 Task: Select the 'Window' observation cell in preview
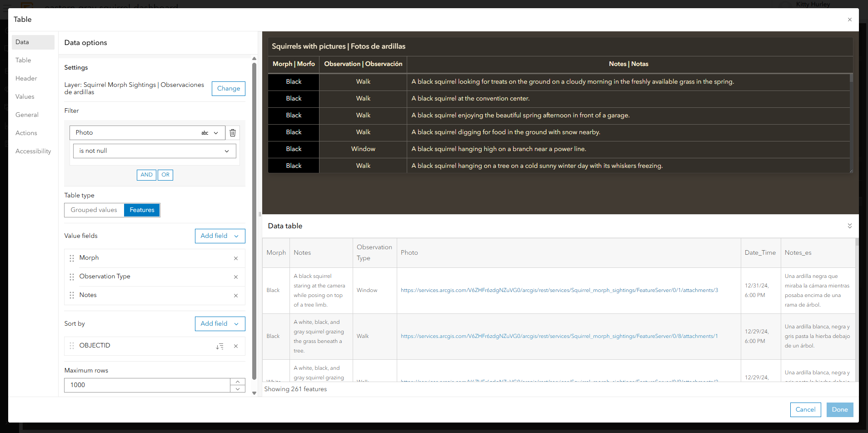[363, 149]
